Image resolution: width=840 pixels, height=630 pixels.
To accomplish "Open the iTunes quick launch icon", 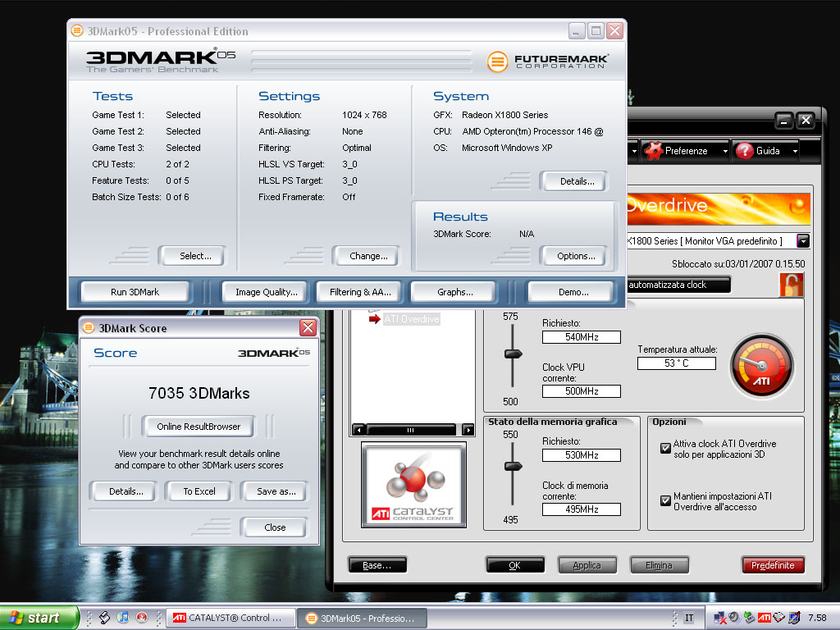I will (x=123, y=618).
